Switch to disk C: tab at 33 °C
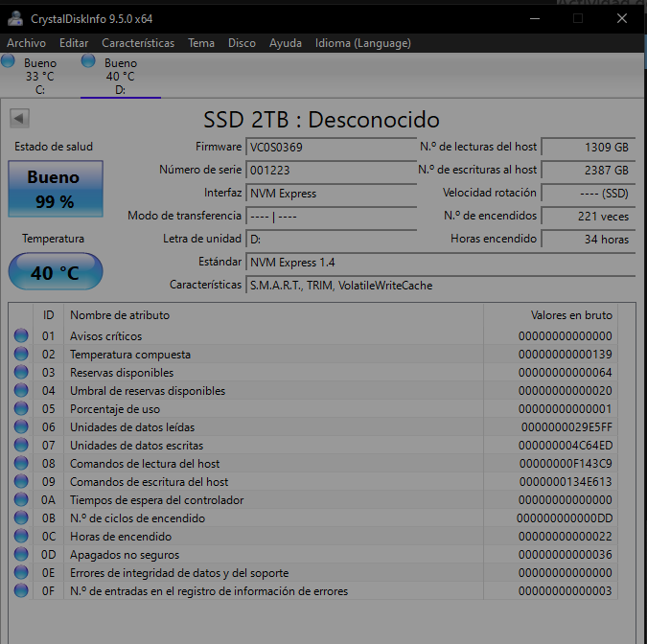The image size is (647, 644). pos(40,76)
